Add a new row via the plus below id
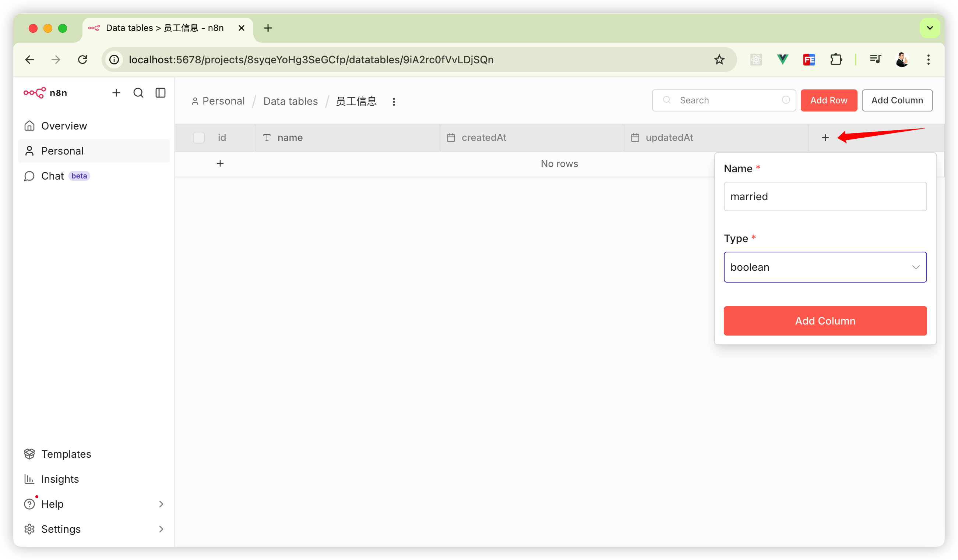This screenshot has width=958, height=560. click(220, 163)
